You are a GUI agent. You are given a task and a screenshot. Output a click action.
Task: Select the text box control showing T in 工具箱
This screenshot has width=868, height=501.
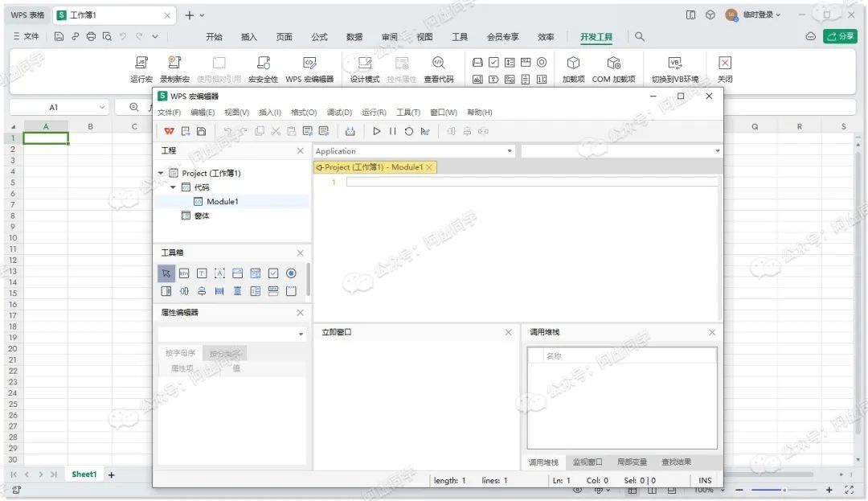[x=202, y=273]
